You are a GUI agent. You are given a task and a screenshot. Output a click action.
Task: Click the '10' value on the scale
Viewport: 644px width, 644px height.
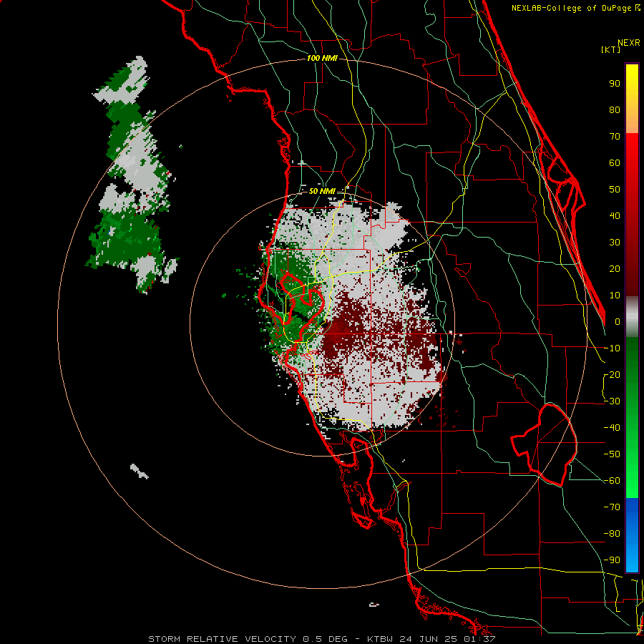[x=615, y=296]
